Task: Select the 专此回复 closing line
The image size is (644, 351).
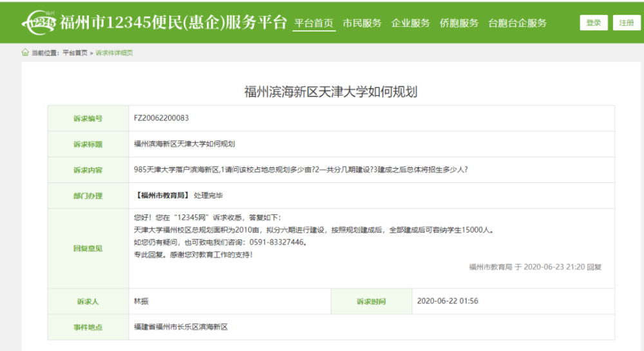Action: 193,255
